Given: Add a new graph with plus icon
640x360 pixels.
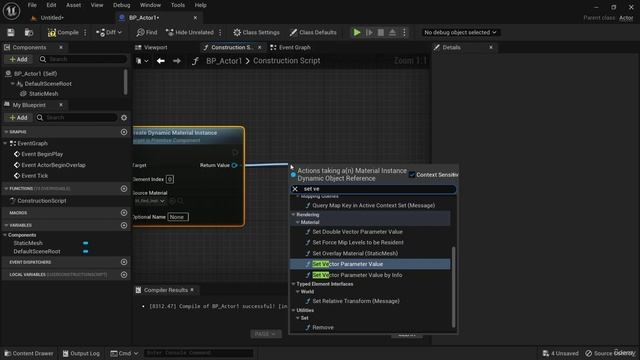Looking at the screenshot, I should tap(124, 132).
